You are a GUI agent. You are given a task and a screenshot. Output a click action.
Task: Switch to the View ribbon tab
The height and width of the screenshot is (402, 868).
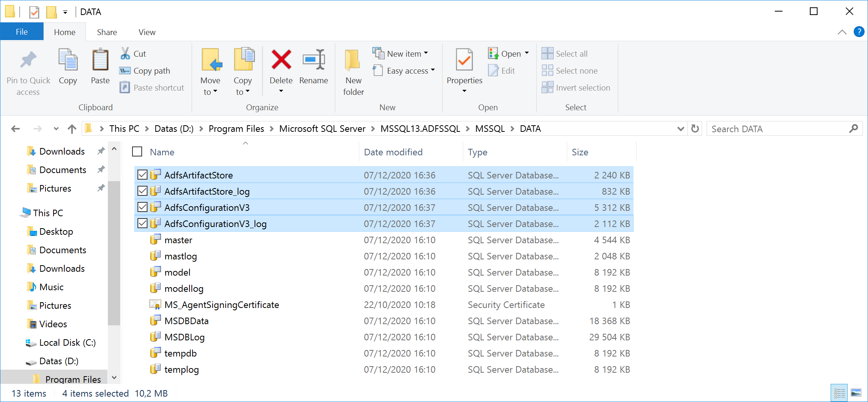[x=146, y=32]
